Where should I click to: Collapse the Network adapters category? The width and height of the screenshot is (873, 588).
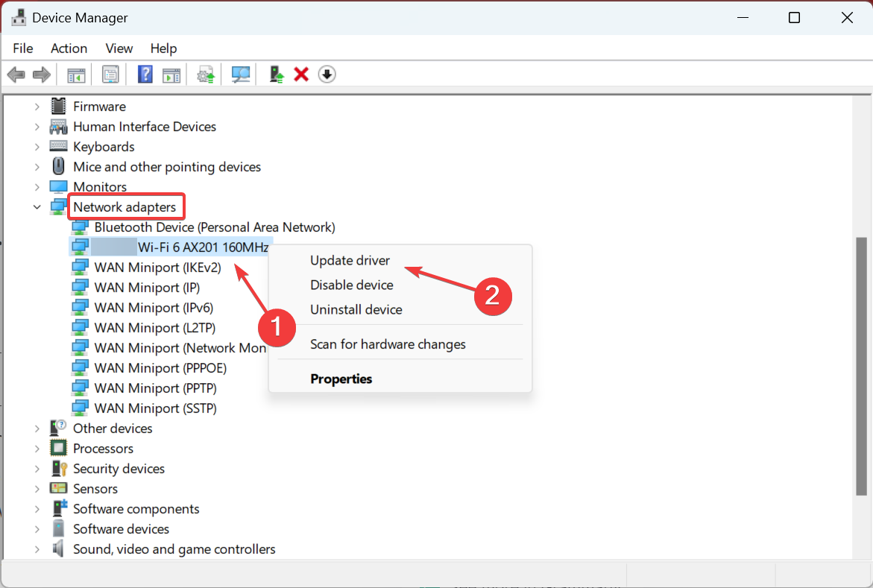click(x=37, y=207)
